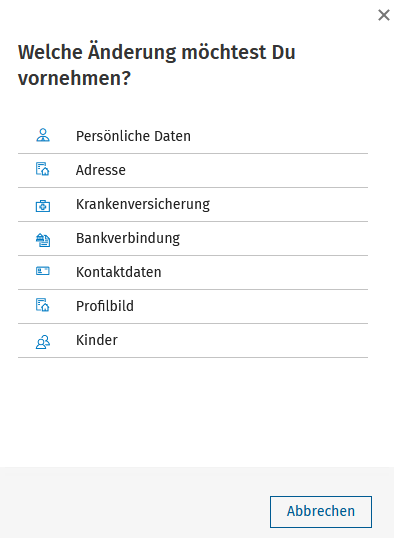394x538 pixels.
Task: Close the dialog with the X
Action: click(384, 15)
